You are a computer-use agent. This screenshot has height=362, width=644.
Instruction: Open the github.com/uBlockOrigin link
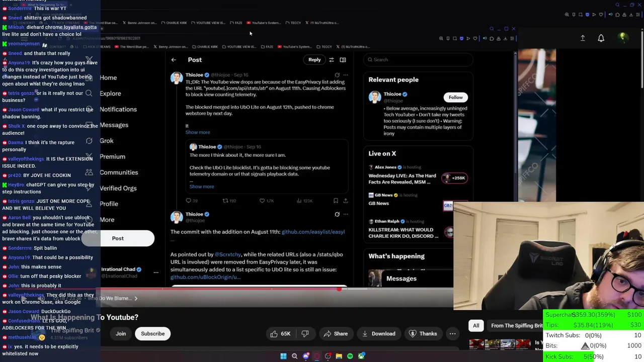tap(205, 277)
